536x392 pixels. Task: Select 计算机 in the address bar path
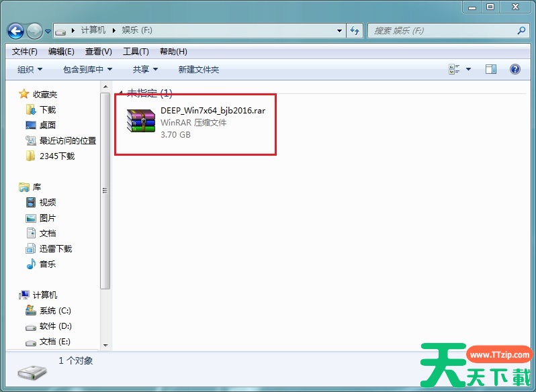93,30
